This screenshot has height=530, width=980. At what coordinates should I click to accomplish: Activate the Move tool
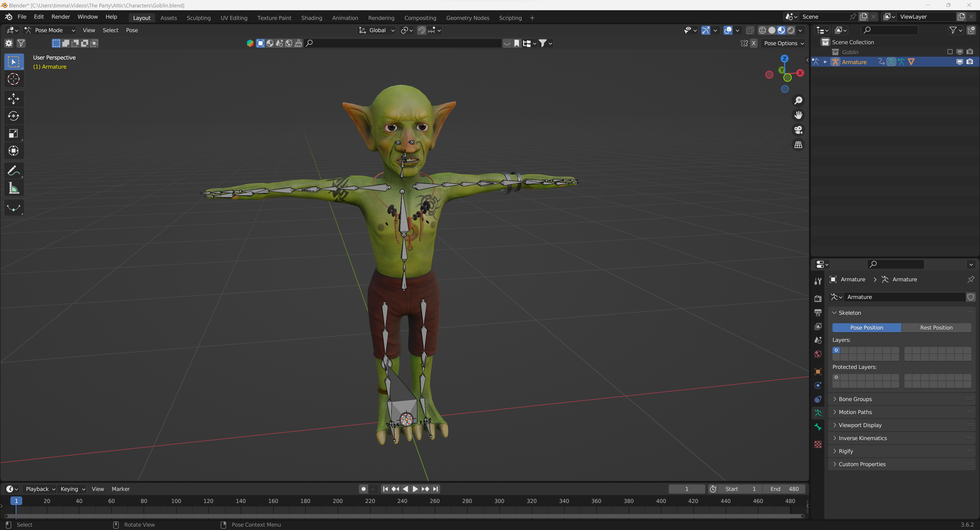pyautogui.click(x=14, y=99)
